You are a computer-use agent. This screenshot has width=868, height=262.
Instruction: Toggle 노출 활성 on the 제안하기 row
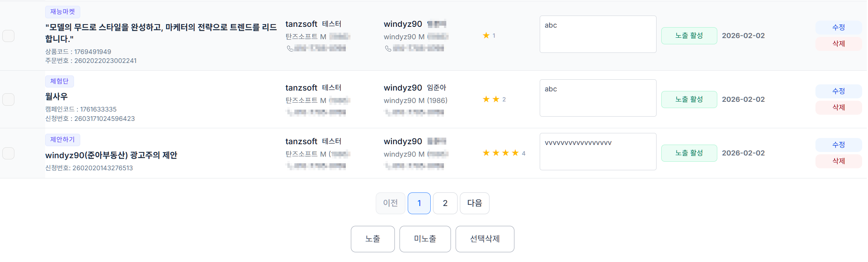tap(689, 153)
